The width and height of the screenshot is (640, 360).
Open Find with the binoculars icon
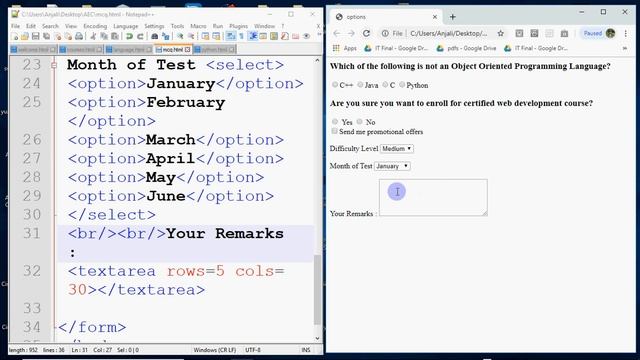tap(155, 37)
